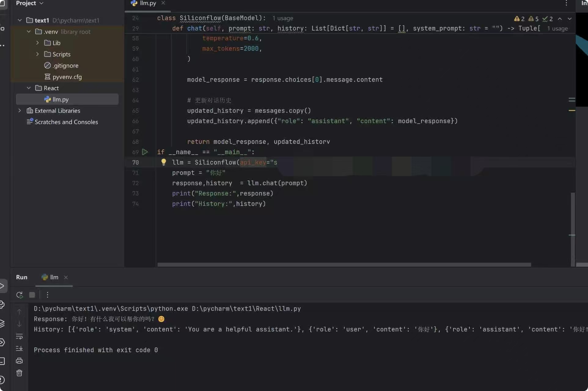
Task: Open editor tabs kebab menu
Action: click(566, 3)
